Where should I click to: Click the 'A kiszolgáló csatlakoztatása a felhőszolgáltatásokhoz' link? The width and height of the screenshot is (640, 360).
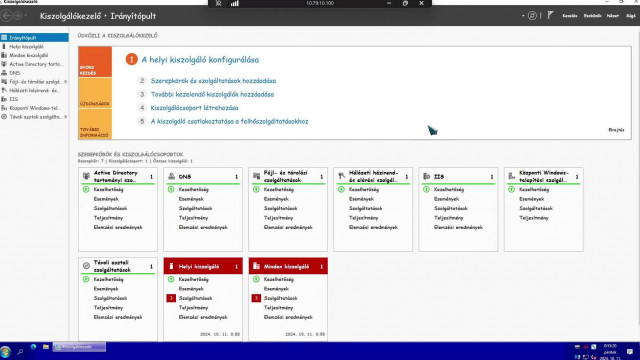tap(229, 121)
